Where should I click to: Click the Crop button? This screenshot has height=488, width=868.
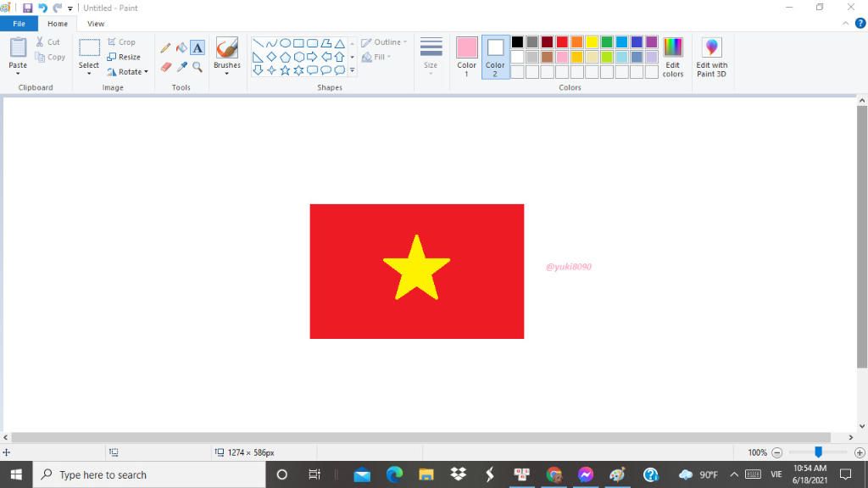pyautogui.click(x=121, y=42)
